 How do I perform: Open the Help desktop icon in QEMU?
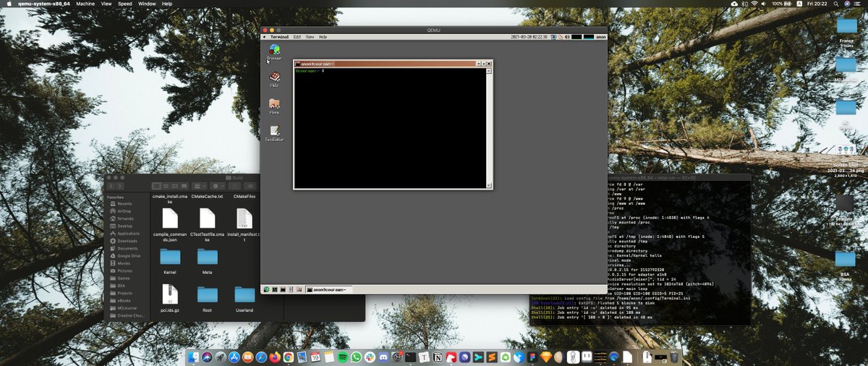pyautogui.click(x=274, y=78)
